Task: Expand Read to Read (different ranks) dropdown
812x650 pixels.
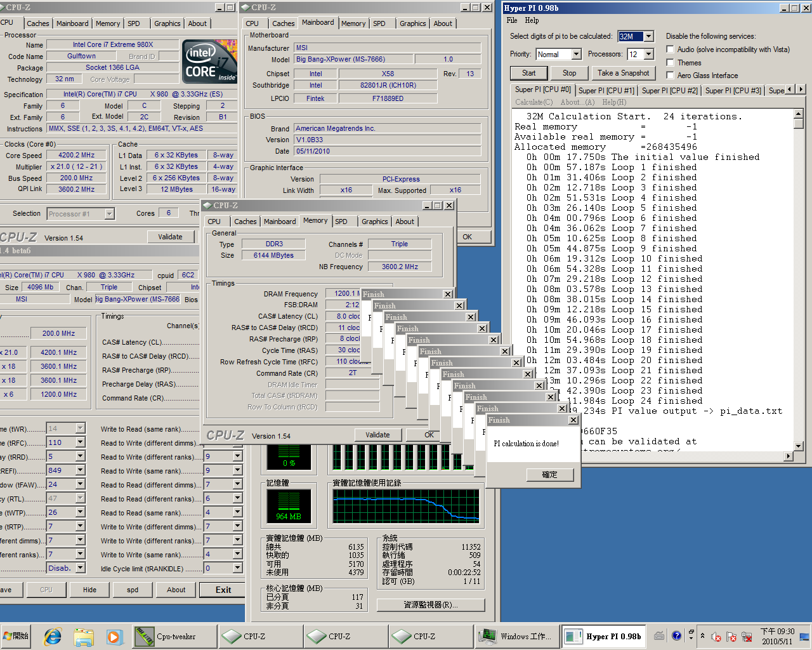Action: (237, 498)
